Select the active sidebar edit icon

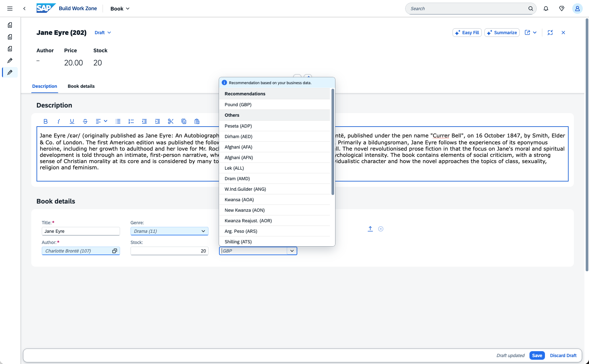(10, 72)
